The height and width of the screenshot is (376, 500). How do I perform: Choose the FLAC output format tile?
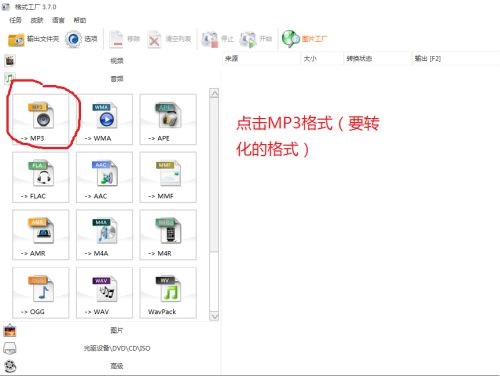[x=41, y=177]
